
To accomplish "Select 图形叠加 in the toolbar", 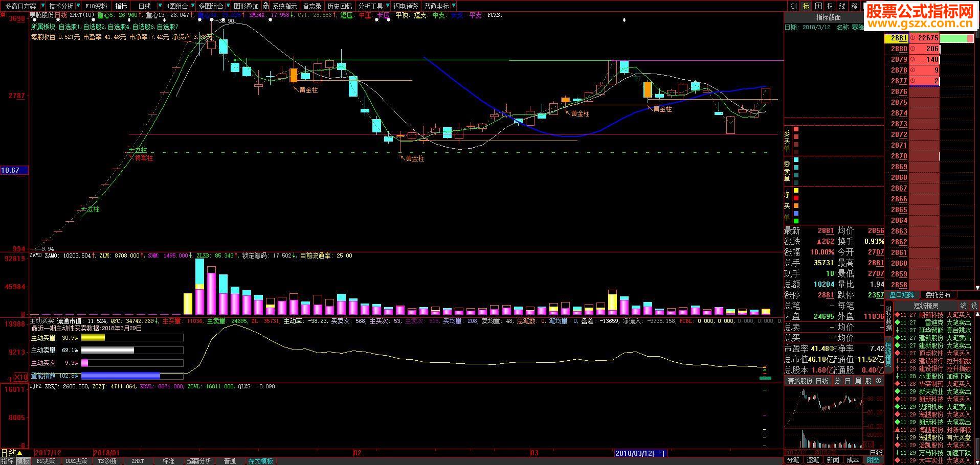I will [x=246, y=6].
